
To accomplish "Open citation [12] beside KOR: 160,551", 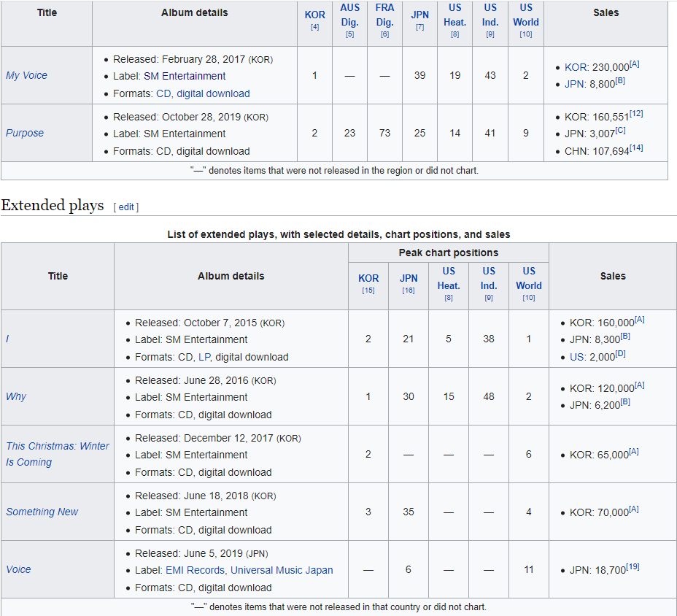I will tap(636, 114).
